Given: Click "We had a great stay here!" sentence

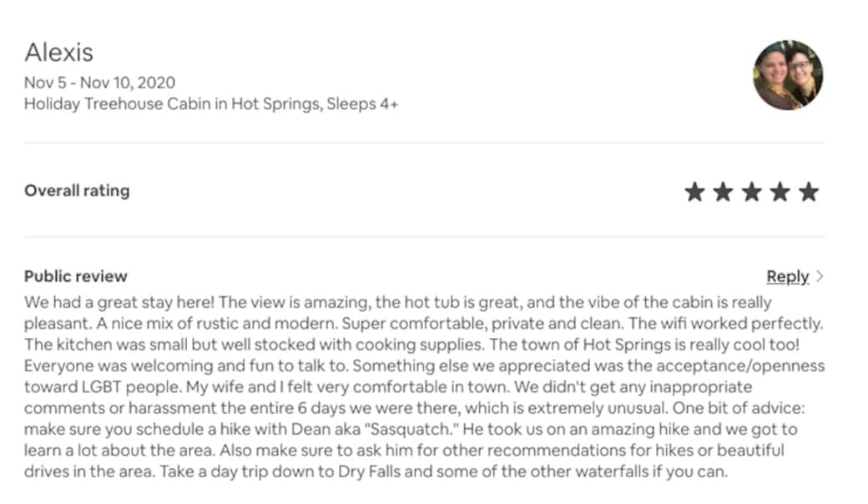Looking at the screenshot, I should click(119, 301).
